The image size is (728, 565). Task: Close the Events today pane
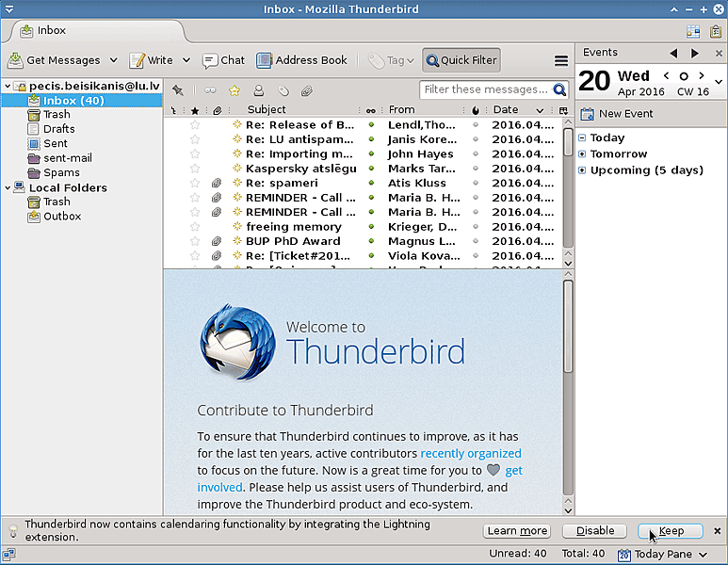(719, 53)
